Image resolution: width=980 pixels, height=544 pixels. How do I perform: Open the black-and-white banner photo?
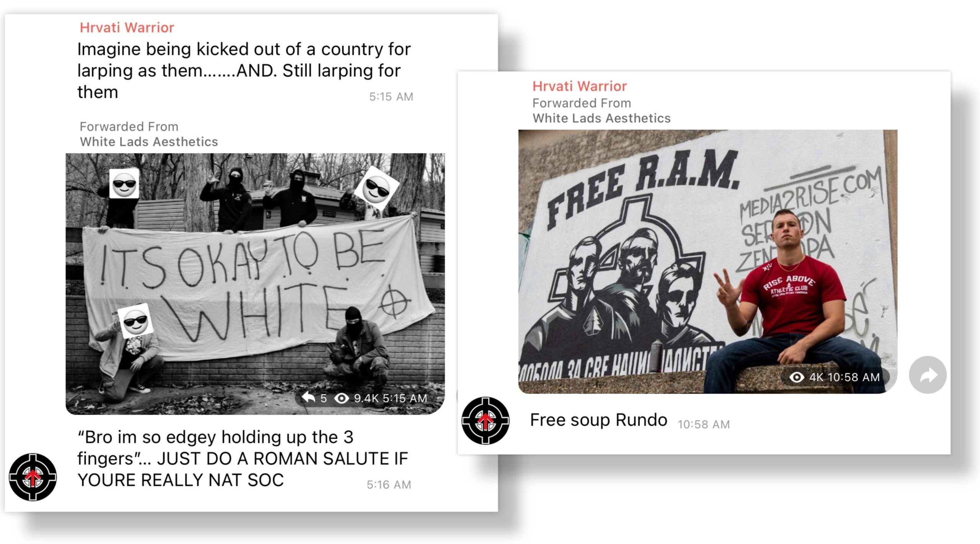255,284
